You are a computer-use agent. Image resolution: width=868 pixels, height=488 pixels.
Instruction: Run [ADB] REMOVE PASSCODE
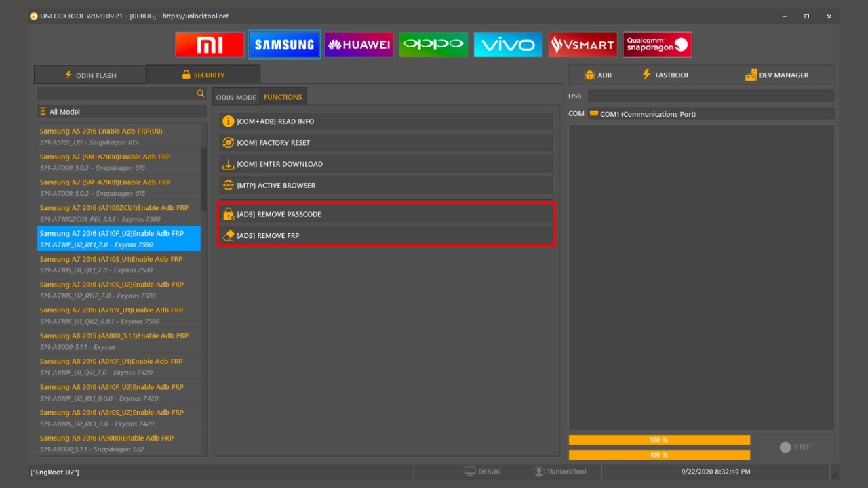point(385,214)
